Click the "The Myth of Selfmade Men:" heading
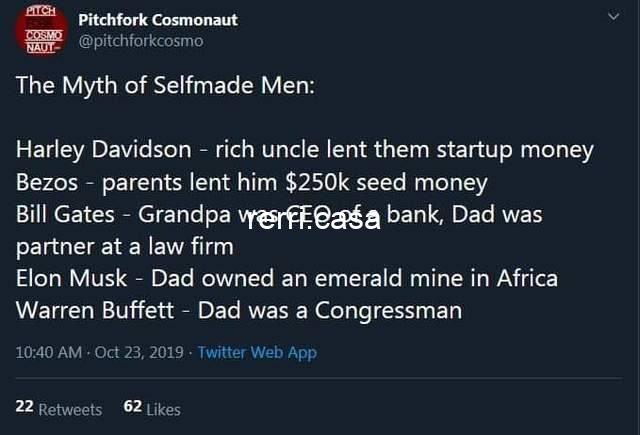The width and height of the screenshot is (640, 435). click(165, 84)
